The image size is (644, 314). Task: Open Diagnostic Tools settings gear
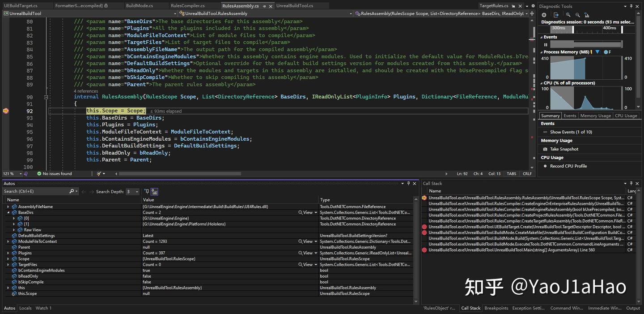544,15
